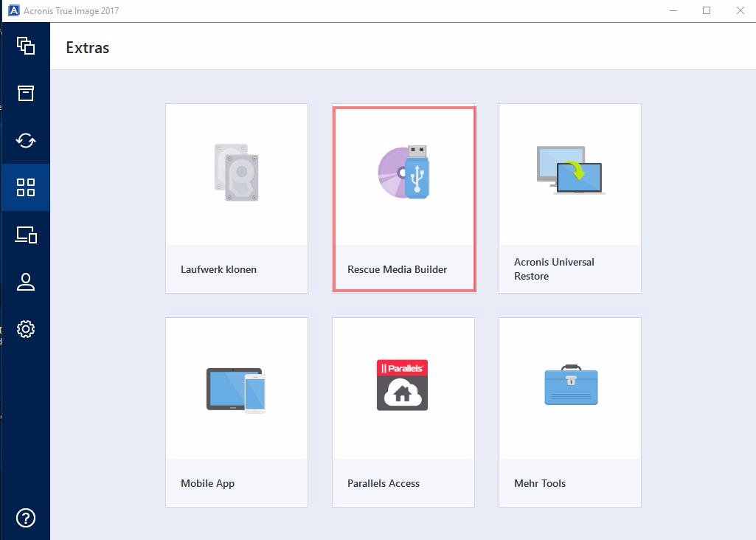This screenshot has height=540, width=756.
Task: Launch the Rescue Media Builder label
Action: [x=398, y=269]
